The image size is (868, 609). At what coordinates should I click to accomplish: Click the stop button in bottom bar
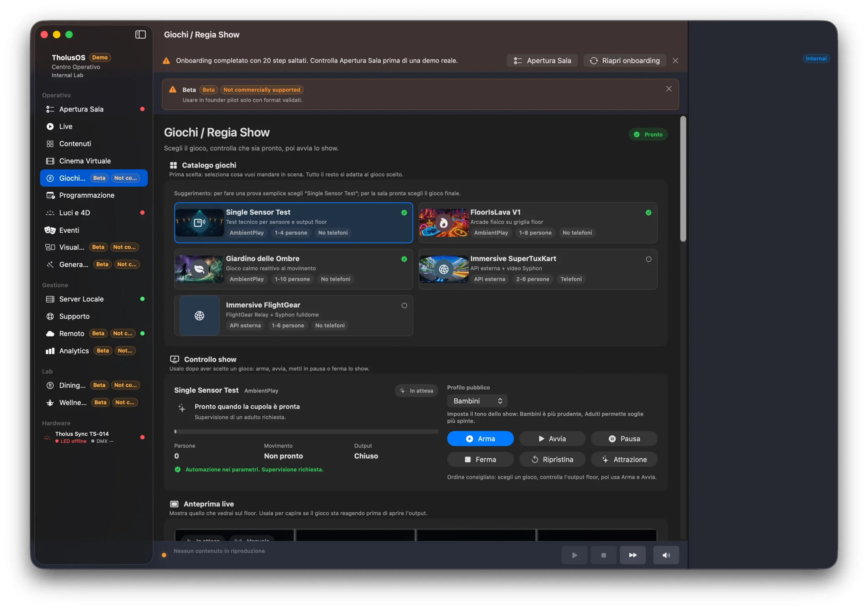[604, 555]
